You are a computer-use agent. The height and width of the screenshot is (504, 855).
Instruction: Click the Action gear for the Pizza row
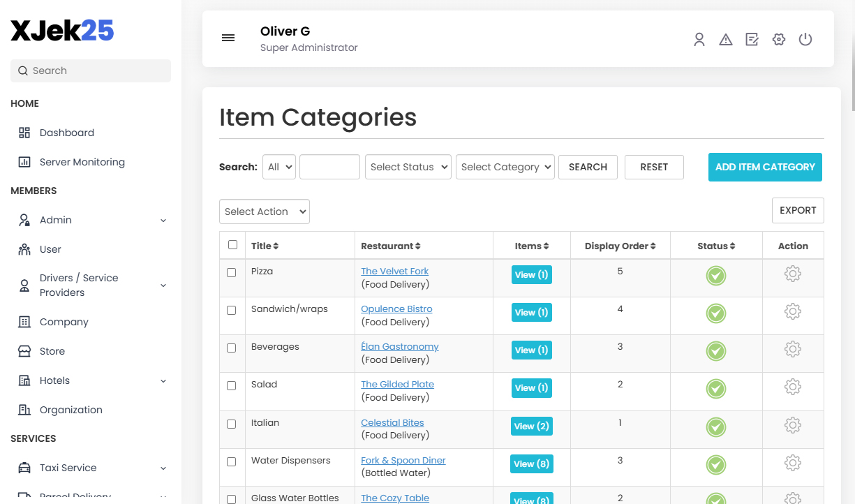(793, 274)
